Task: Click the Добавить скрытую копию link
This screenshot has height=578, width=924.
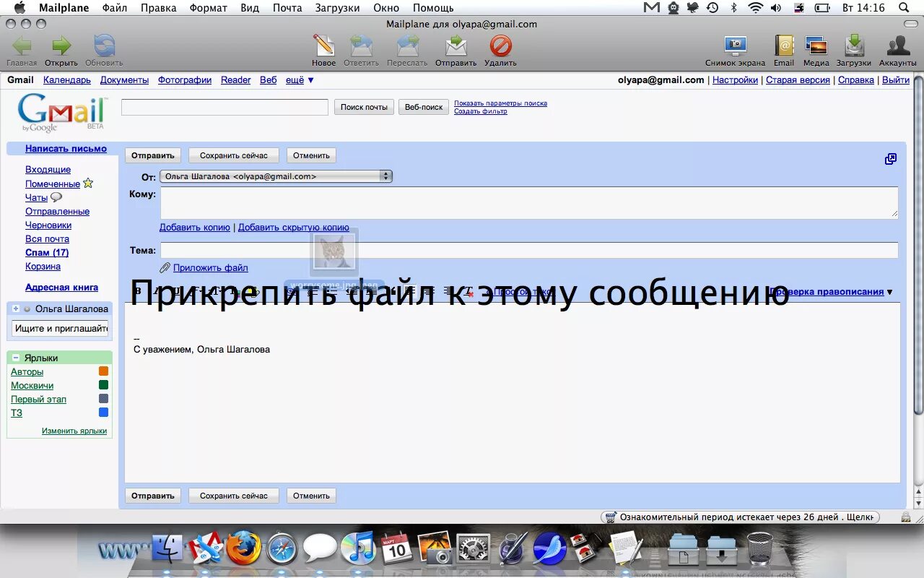Action: 294,227
